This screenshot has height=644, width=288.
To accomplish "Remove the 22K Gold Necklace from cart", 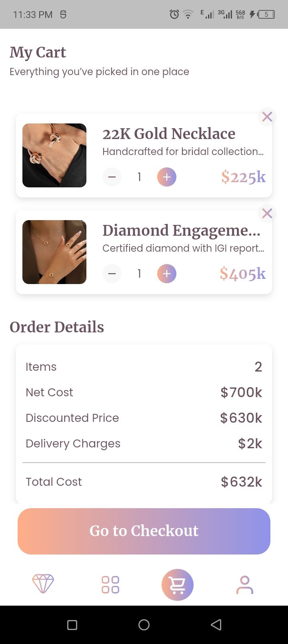I will point(267,117).
